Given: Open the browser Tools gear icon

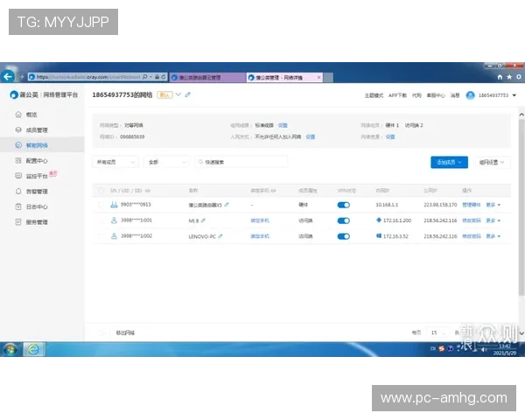Looking at the screenshot, I should tap(519, 77).
